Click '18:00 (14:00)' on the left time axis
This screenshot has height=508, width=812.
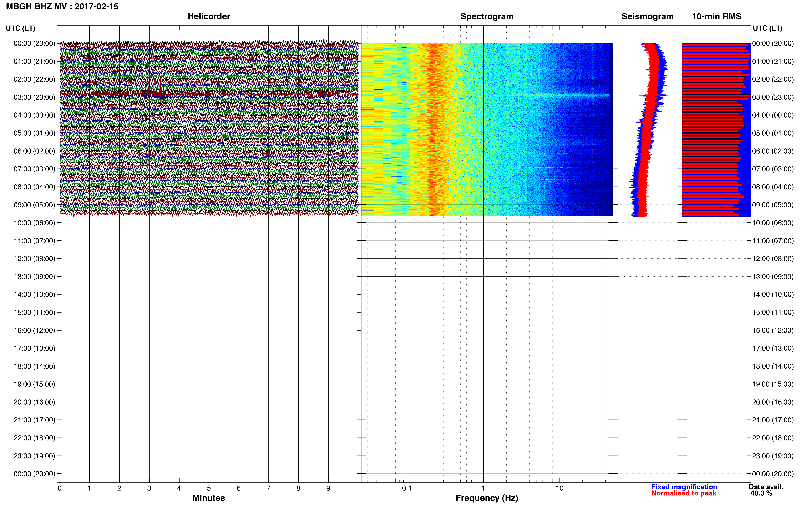click(x=34, y=366)
